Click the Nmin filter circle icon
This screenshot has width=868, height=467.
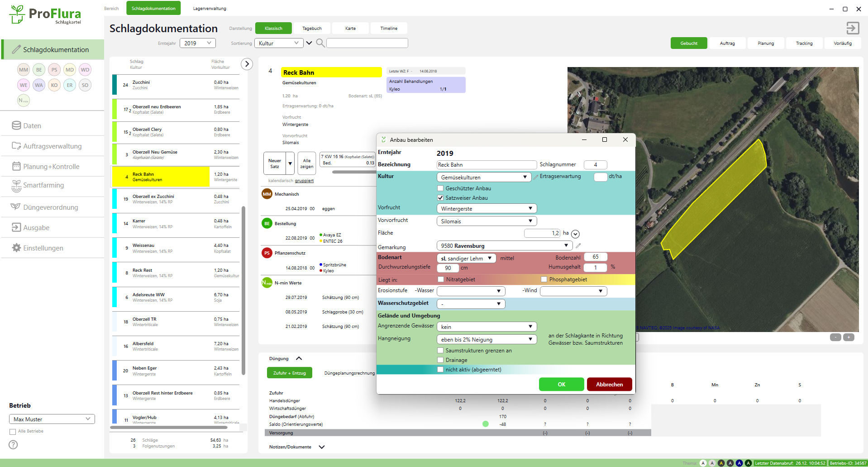[24, 101]
